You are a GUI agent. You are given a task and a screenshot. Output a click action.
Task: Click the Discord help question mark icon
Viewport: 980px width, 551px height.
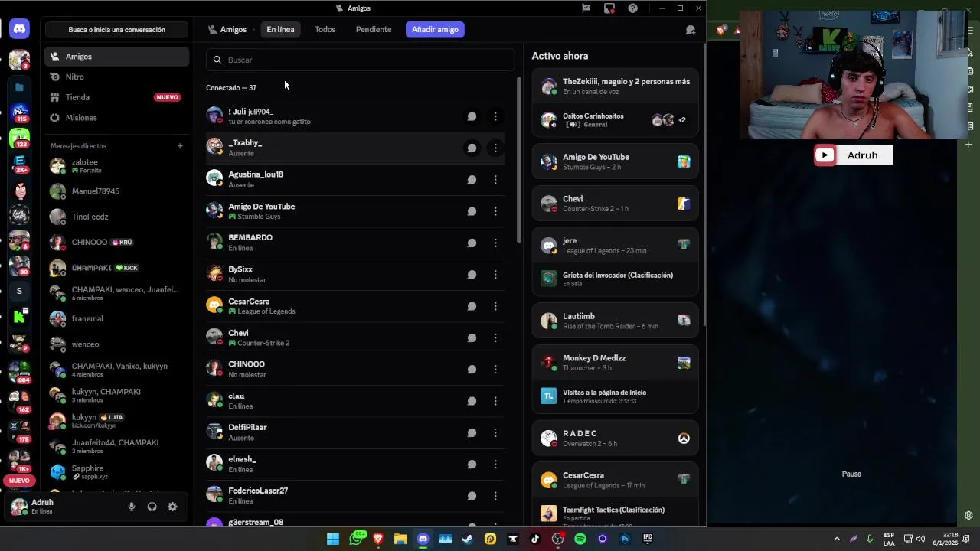pyautogui.click(x=632, y=8)
